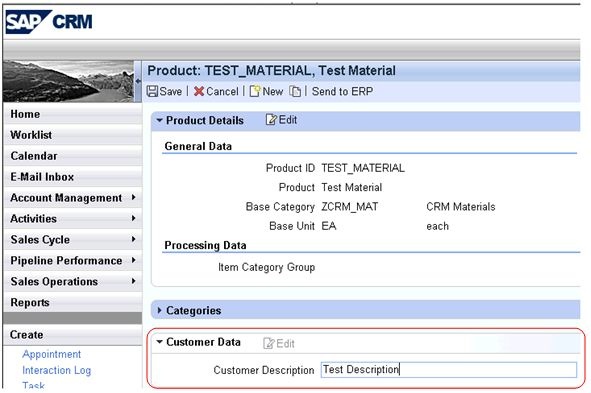Click the landscape banner image
The image size is (591, 393).
coord(68,81)
